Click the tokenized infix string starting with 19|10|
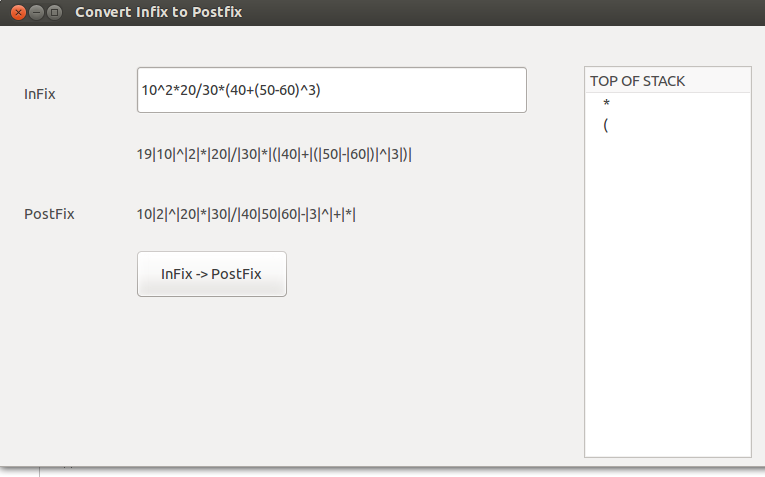 pos(274,154)
